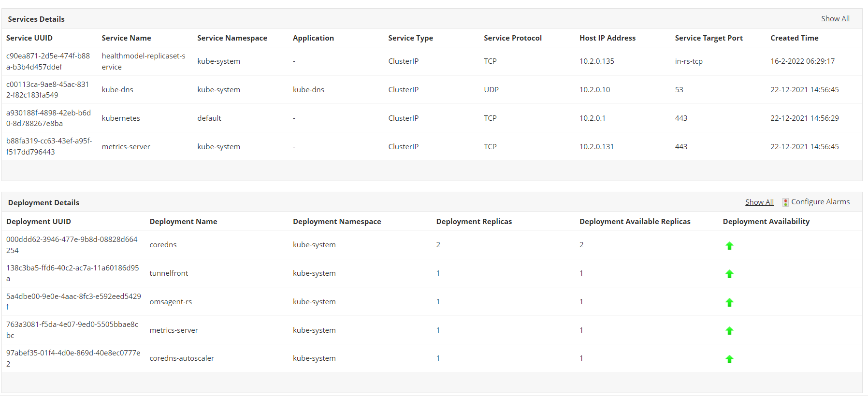Click the alarm icon beside Configure Alarms
This screenshot has width=868, height=396.
(785, 202)
